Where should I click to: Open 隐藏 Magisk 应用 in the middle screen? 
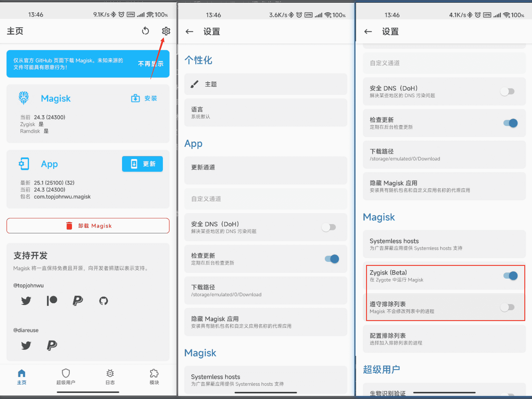click(x=266, y=322)
